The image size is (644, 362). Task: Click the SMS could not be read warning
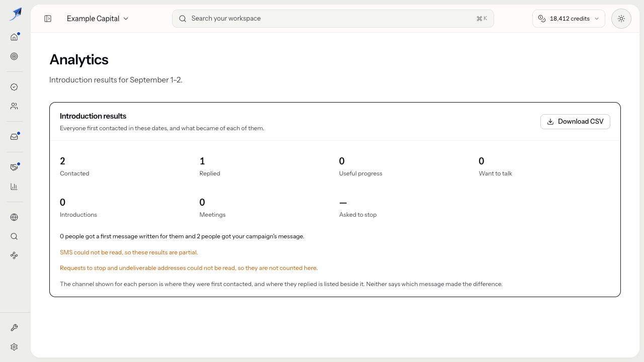129,252
